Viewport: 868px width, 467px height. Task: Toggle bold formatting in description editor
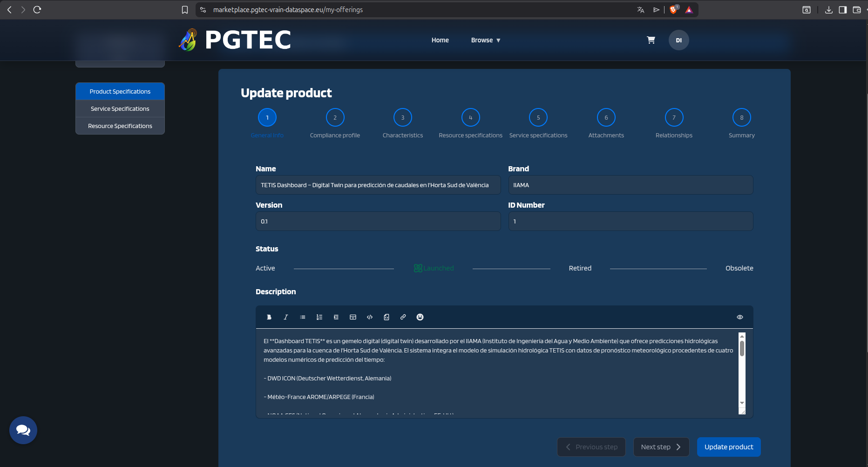point(269,317)
